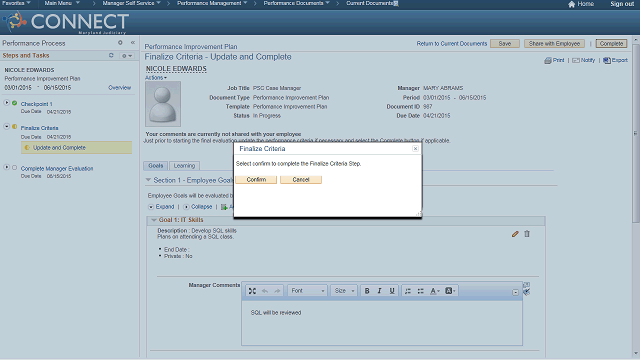Select the Update and Complete task
640x360 pixels.
click(x=76, y=148)
